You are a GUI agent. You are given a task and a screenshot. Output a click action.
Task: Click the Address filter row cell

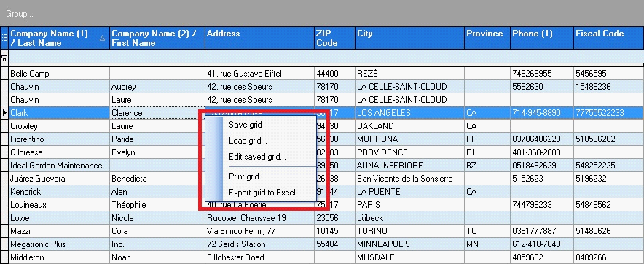click(259, 56)
